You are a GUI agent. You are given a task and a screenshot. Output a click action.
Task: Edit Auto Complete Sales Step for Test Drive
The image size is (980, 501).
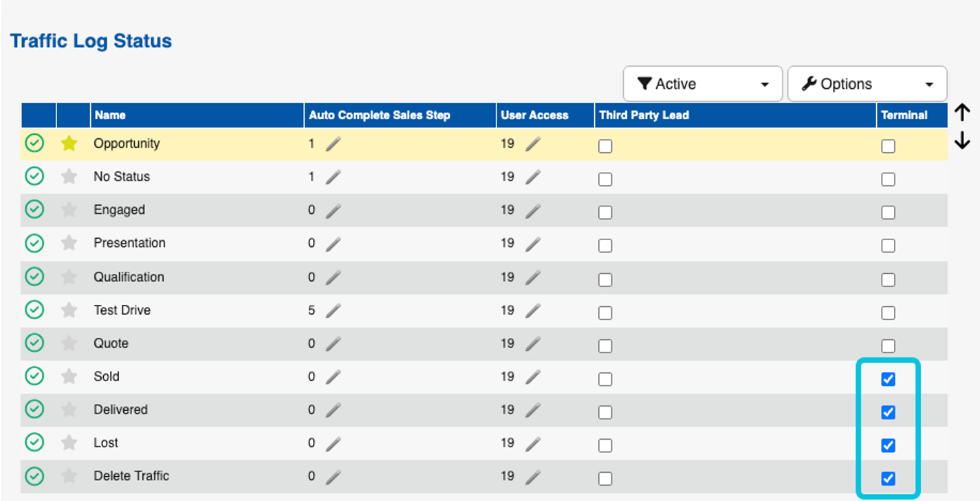click(333, 311)
